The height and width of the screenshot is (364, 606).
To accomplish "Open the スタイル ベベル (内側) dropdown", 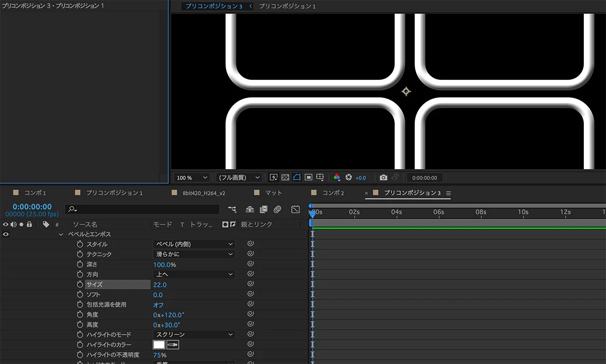I will coord(194,244).
